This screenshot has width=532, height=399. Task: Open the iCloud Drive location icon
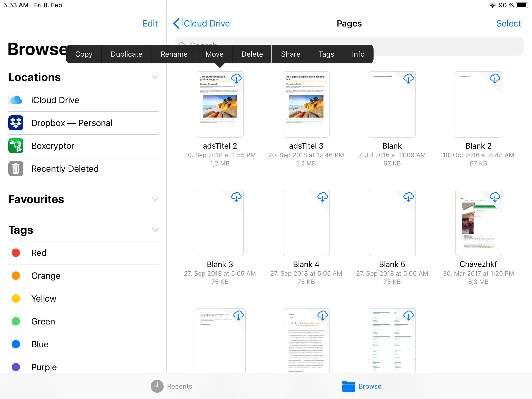(16, 100)
